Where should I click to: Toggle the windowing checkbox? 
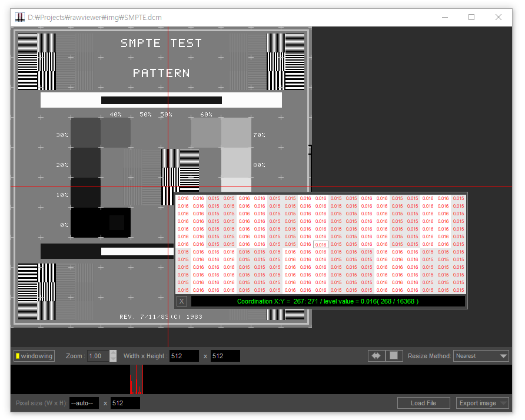pos(34,356)
